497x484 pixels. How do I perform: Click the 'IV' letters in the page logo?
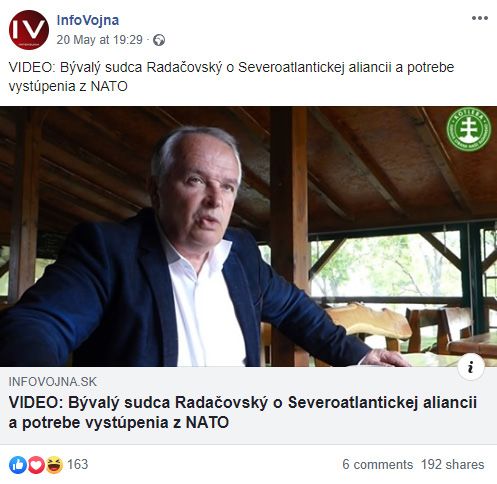pos(28,30)
